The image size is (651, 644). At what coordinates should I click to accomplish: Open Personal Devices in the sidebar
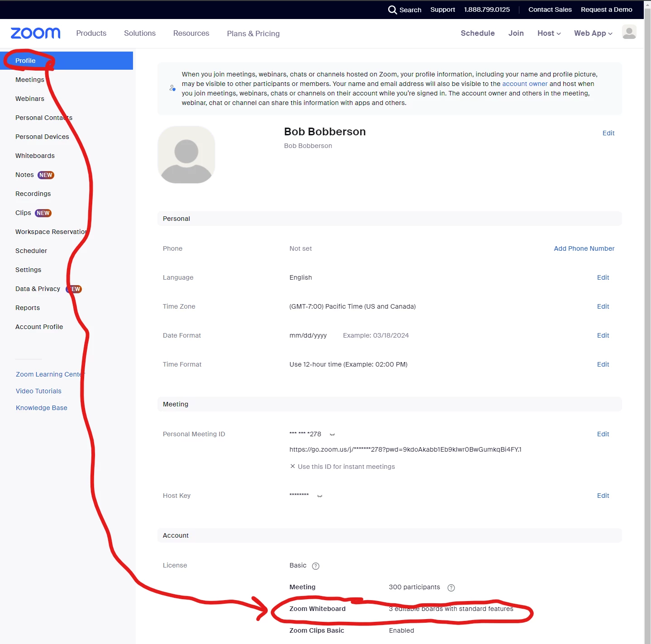[42, 137]
